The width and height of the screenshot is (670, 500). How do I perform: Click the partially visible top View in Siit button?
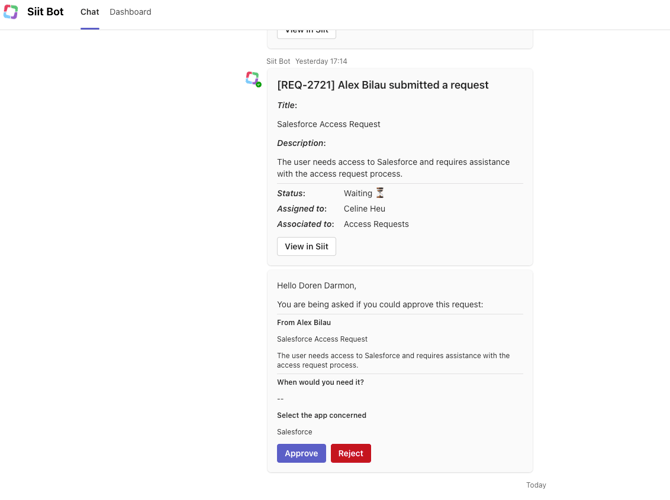pos(306,31)
